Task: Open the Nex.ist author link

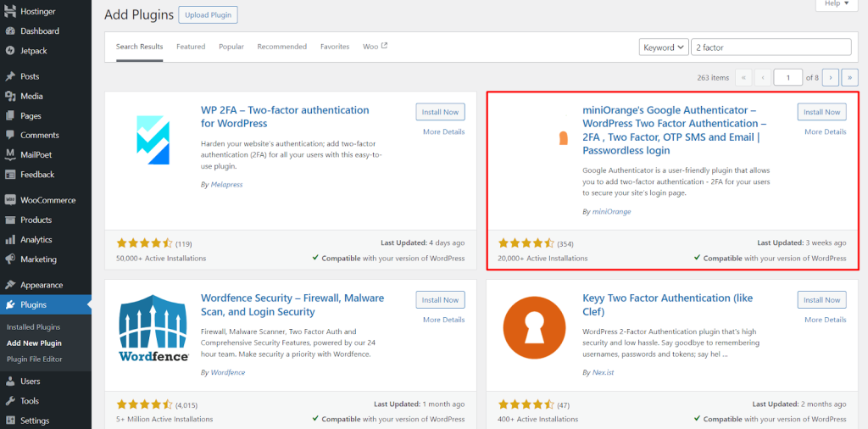Action: [x=603, y=372]
